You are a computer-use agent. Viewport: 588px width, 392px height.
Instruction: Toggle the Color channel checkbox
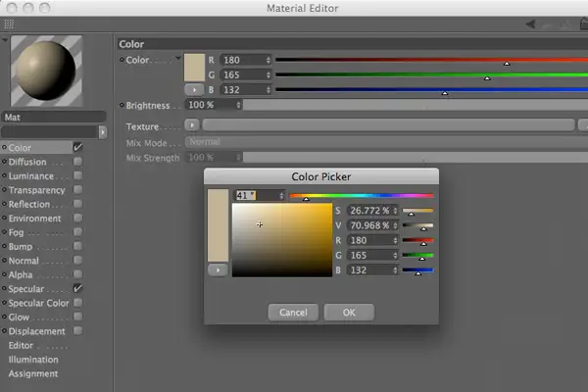coord(77,147)
